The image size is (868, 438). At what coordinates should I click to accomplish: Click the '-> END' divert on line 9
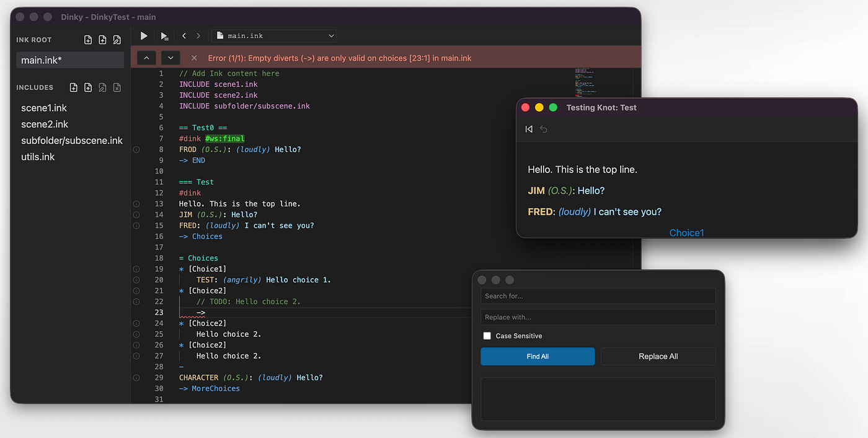(x=192, y=160)
